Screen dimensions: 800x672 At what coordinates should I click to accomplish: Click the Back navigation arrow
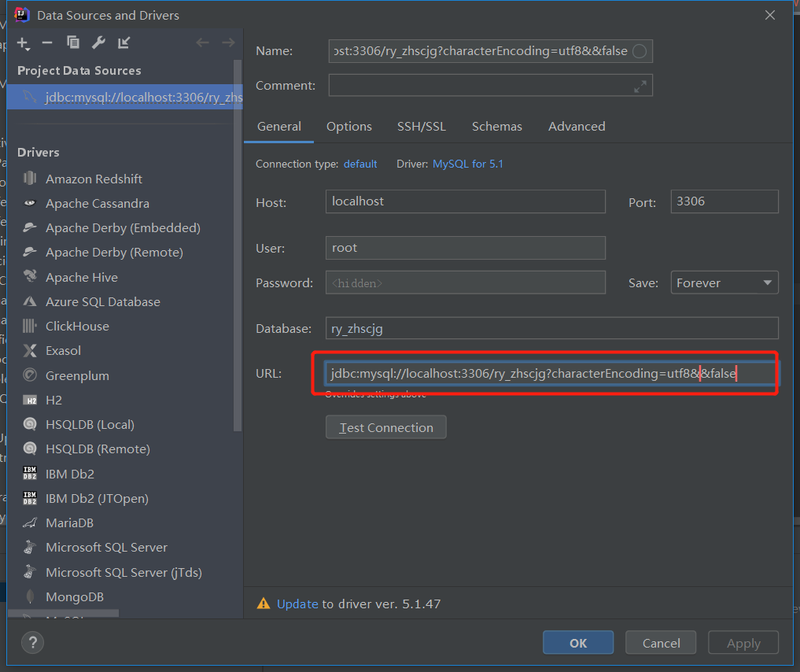(202, 42)
